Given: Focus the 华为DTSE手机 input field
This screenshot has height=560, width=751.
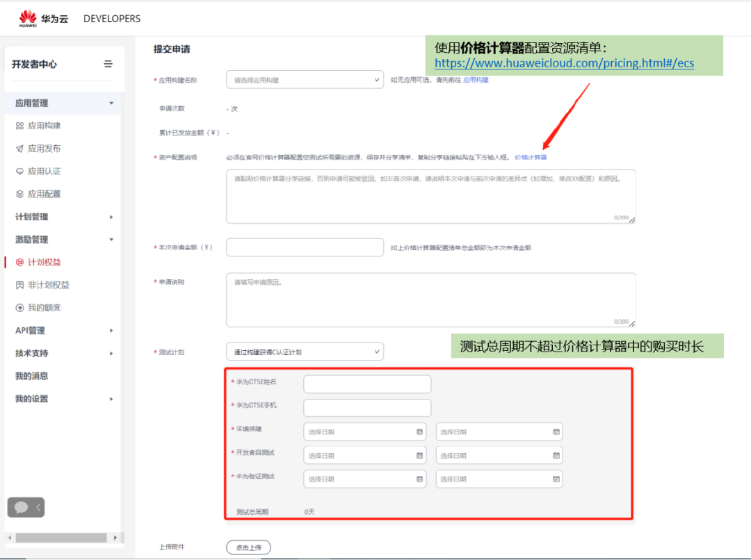Looking at the screenshot, I should tap(367, 408).
